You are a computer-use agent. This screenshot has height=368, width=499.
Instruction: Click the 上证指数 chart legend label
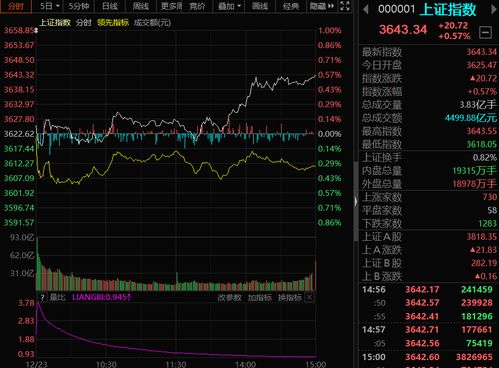(55, 23)
